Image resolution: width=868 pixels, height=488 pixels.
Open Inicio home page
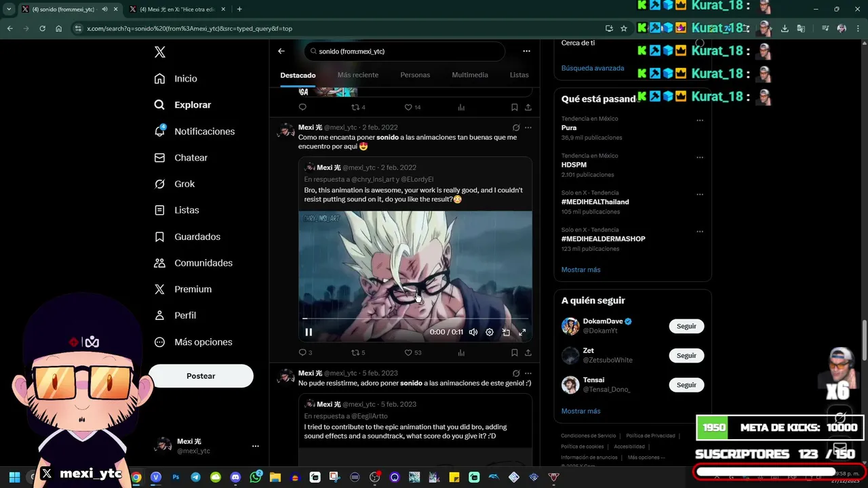tap(176, 79)
